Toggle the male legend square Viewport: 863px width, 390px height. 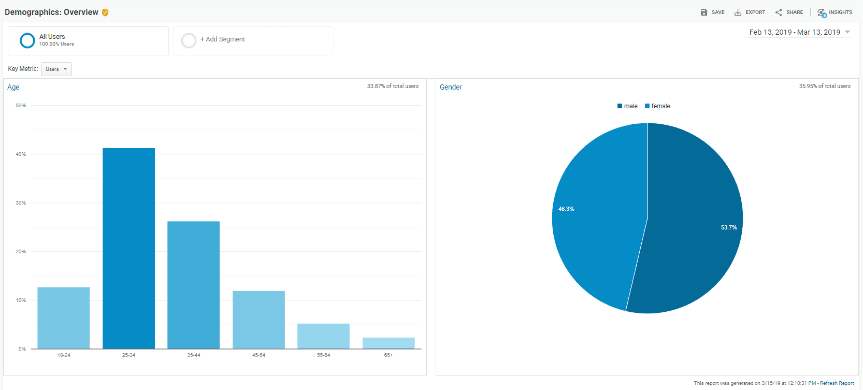click(x=620, y=106)
